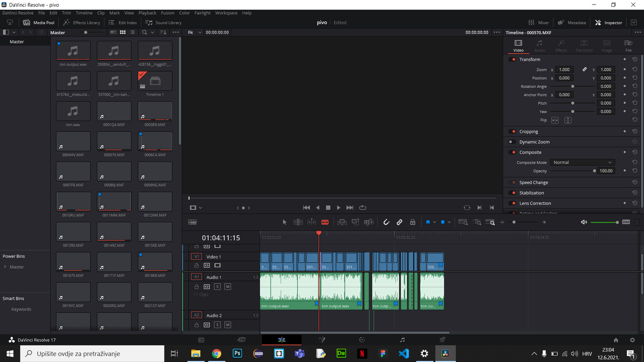Screen dimensions: 644x362
Task: Toggle timeline Snapping magnet icon
Action: click(386, 222)
